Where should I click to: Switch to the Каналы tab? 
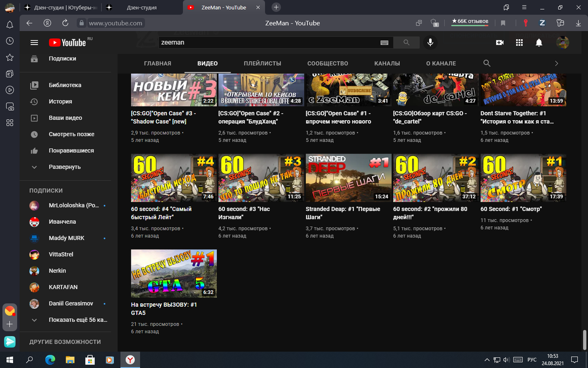coord(387,63)
